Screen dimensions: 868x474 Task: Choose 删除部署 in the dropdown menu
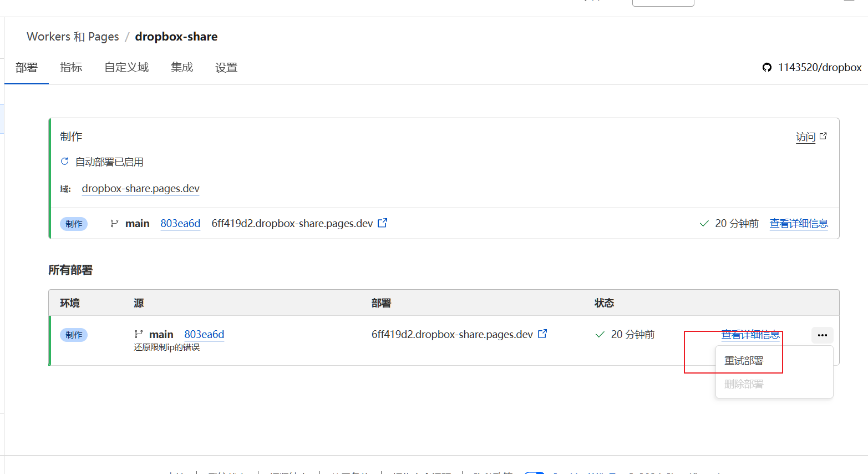(744, 384)
